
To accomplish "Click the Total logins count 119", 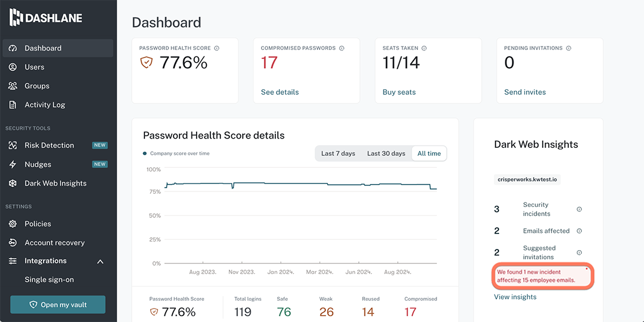I will click(243, 312).
